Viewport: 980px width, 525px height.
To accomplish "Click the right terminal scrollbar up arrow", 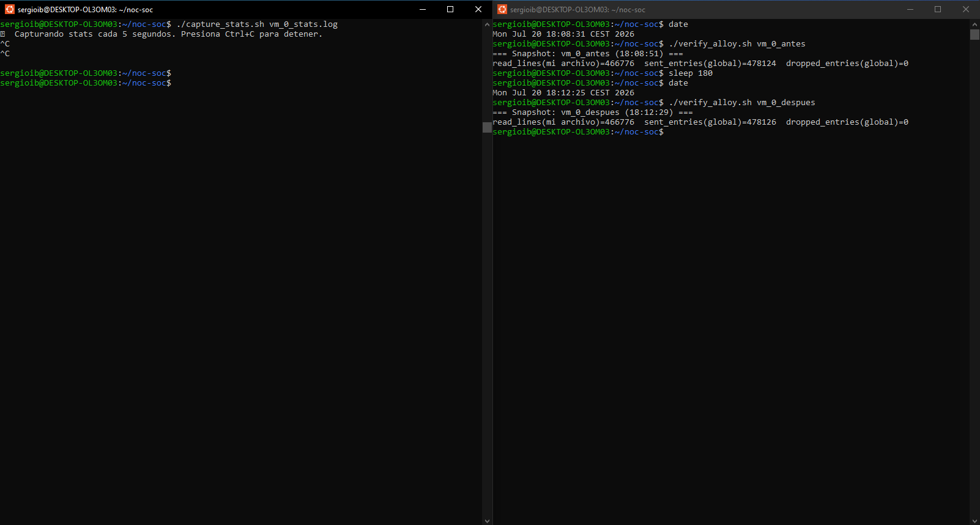I will pyautogui.click(x=974, y=24).
